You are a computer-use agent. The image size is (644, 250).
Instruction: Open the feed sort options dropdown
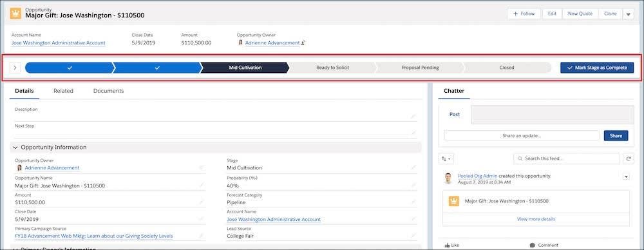[x=446, y=159]
